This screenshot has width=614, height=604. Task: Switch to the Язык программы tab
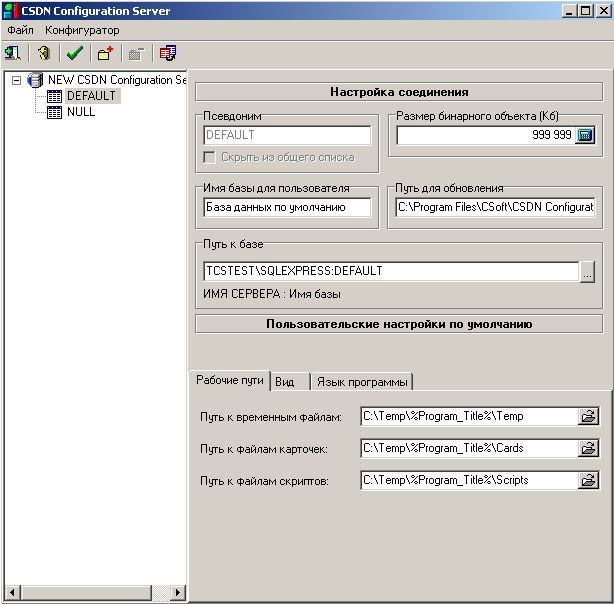[x=361, y=381]
